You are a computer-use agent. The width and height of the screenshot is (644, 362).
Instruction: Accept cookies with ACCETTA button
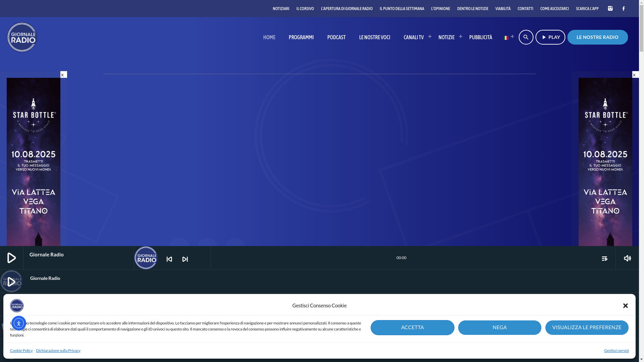[x=413, y=327]
